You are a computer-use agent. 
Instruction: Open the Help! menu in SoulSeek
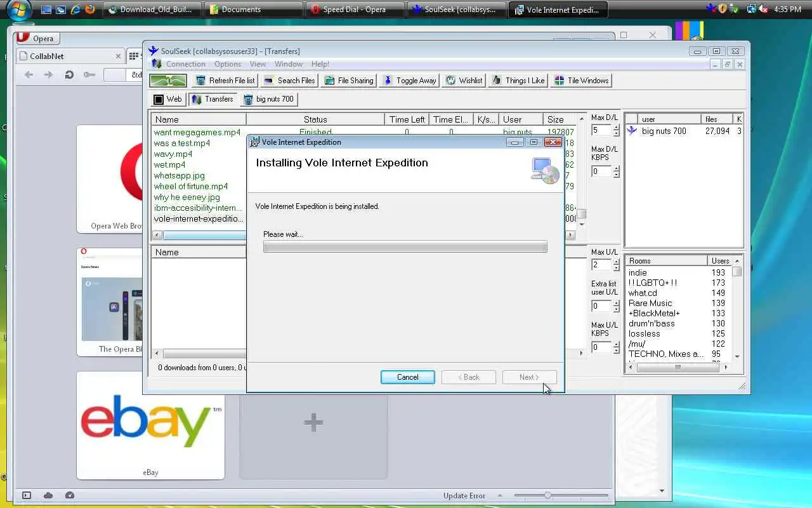pos(320,64)
